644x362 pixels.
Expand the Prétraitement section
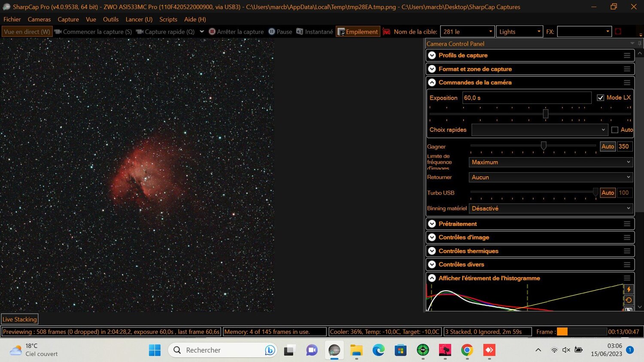(x=432, y=224)
